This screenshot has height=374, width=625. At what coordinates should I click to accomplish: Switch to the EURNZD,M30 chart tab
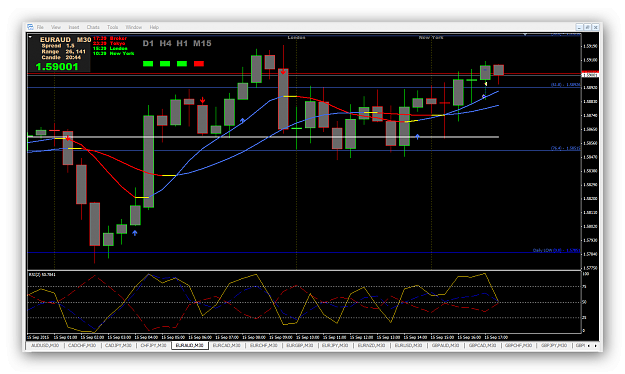[371, 345]
